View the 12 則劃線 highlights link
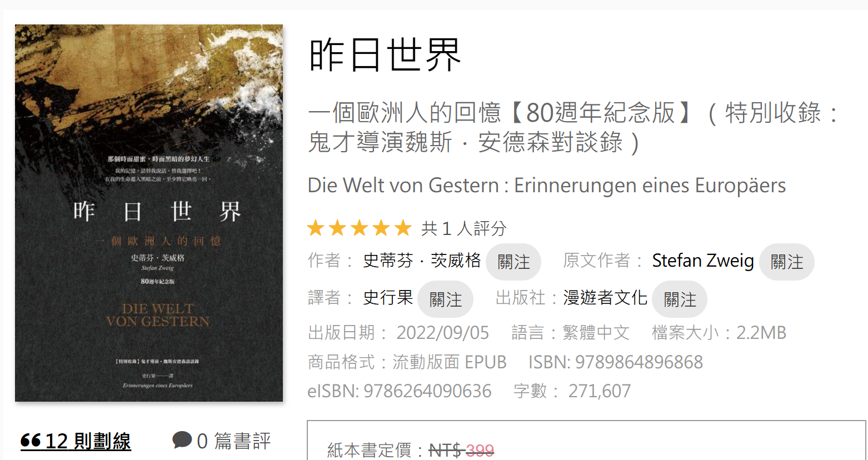This screenshot has width=868, height=460. coord(76,441)
